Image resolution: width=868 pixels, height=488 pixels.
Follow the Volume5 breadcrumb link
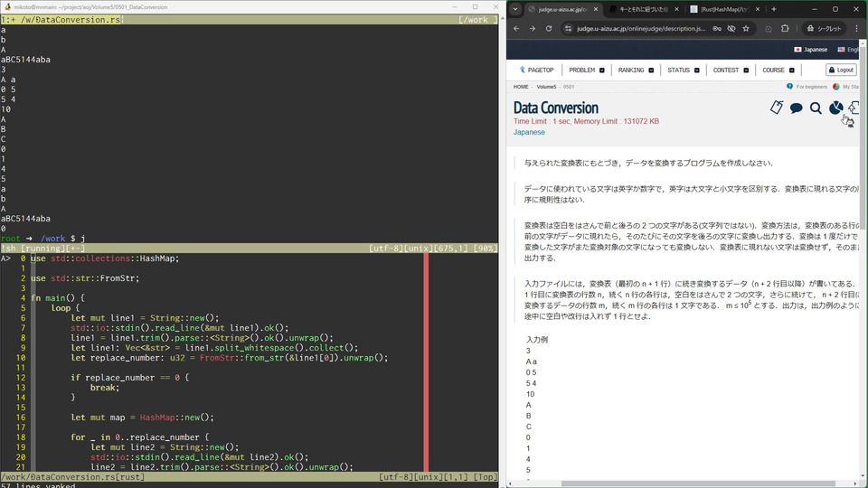(x=546, y=87)
